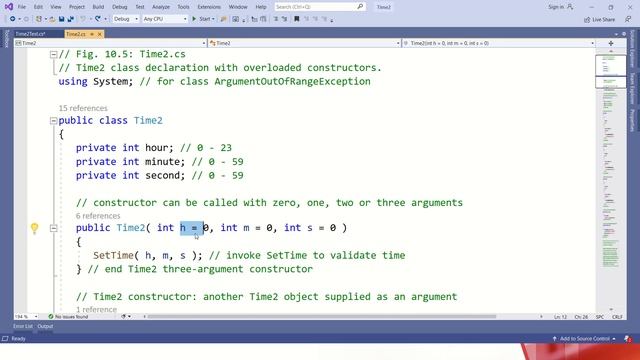Image resolution: width=640 pixels, height=360 pixels.
Task: Click the Open File folder icon
Action: [x=52, y=19]
